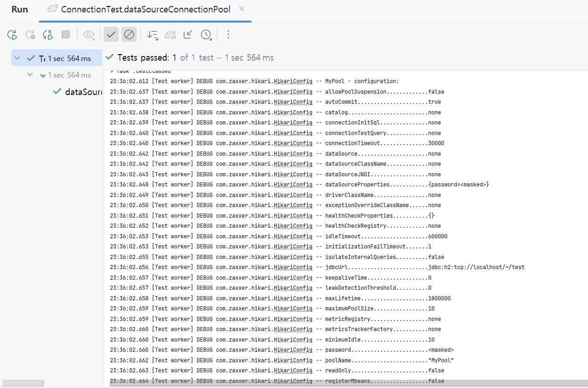The height and width of the screenshot is (388, 588).
Task: Click the sort tests icon
Action: pos(152,34)
